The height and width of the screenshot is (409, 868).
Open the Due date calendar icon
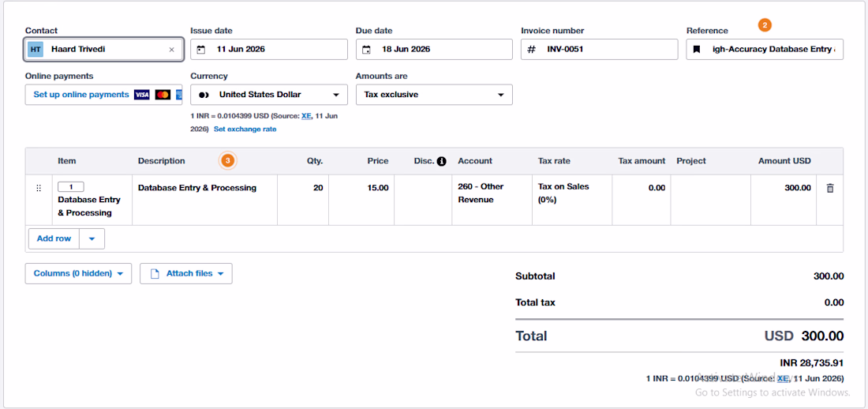tap(366, 50)
